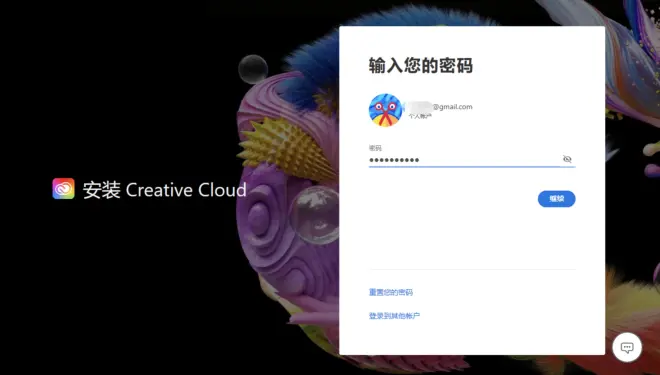Open the 重置您的密码 reset password link

pos(391,292)
